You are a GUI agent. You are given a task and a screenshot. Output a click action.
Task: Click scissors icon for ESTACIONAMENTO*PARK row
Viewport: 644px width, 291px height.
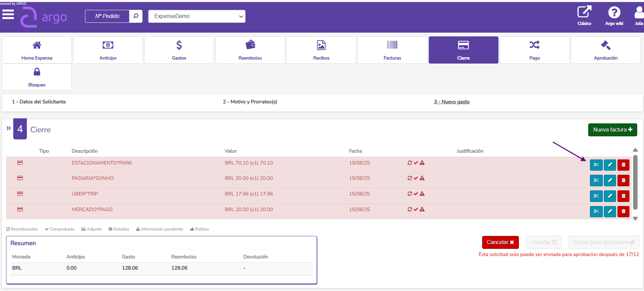coord(596,165)
